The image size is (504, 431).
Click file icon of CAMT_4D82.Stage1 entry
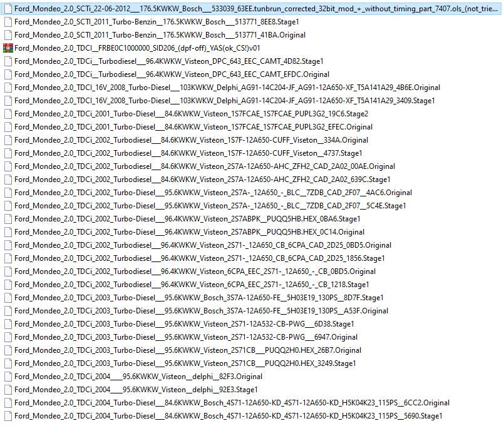point(8,61)
